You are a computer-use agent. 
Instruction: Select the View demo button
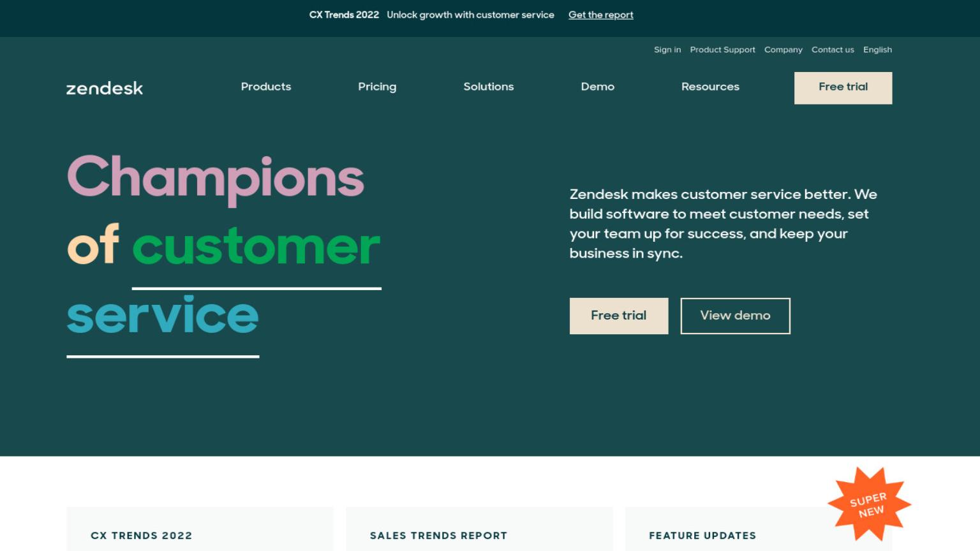(735, 316)
